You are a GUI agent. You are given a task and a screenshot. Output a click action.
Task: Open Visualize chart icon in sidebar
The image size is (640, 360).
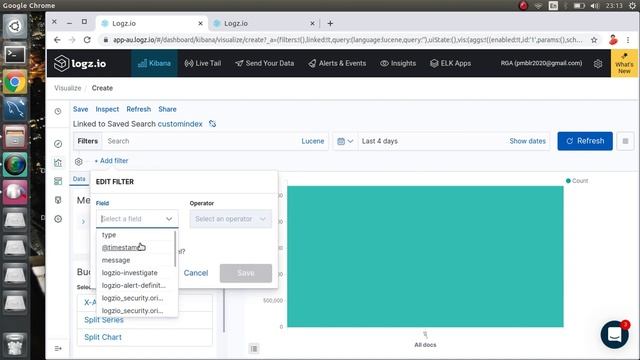pyautogui.click(x=58, y=162)
